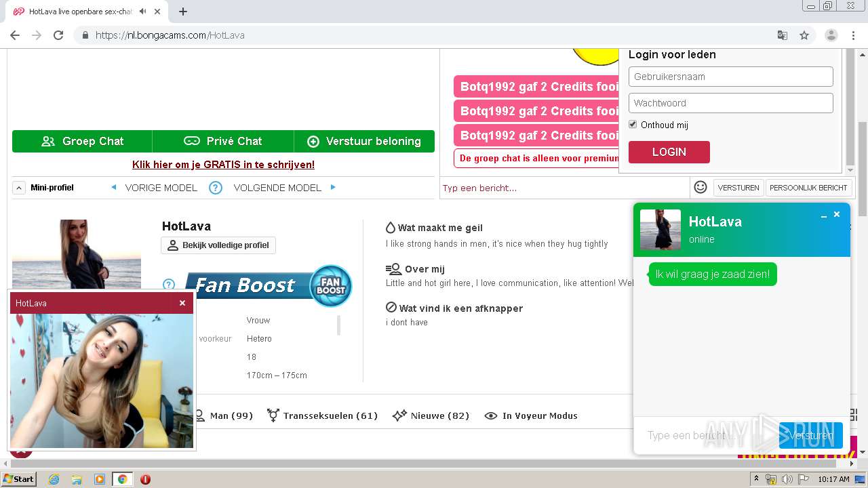Click PERSOONLIJK BERICHT button
The width and height of the screenshot is (868, 488).
[808, 188]
